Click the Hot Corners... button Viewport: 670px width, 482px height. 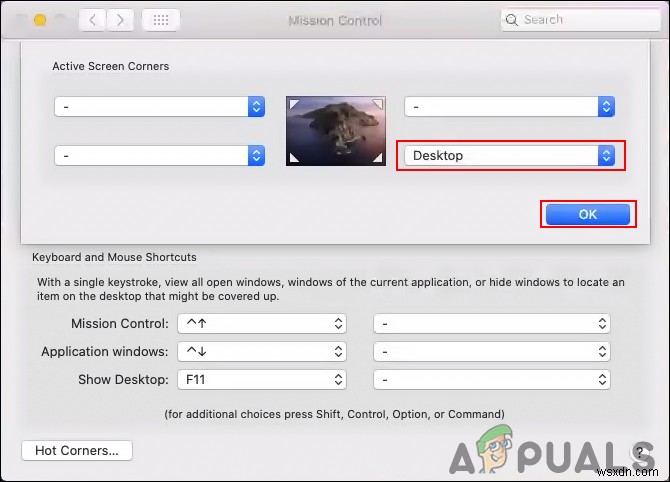point(77,450)
